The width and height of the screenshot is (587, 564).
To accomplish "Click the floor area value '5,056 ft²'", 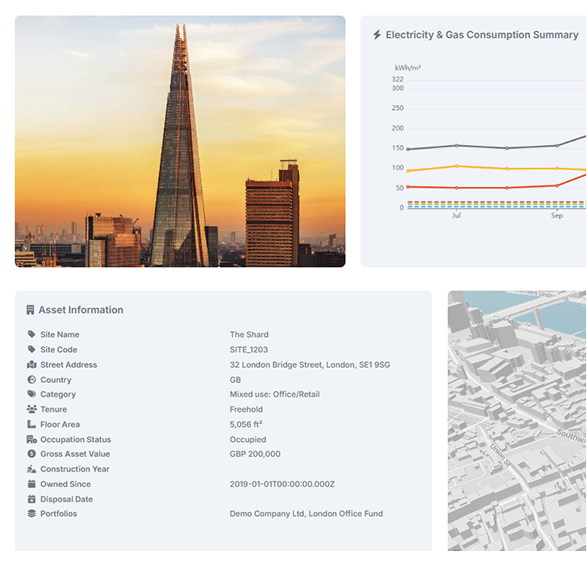I will pyautogui.click(x=246, y=424).
